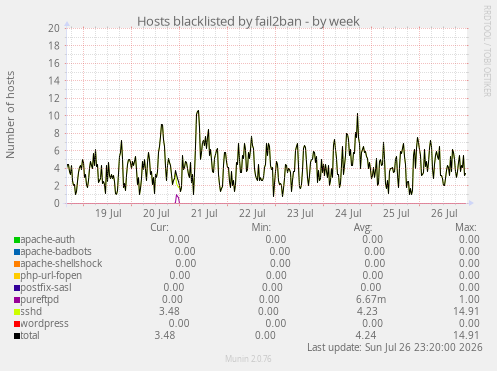Click the lime sshd legend swatch
This screenshot has width=497, height=371.
tap(17, 312)
